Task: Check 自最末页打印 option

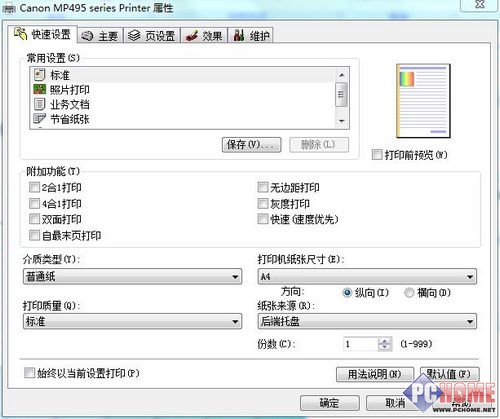Action: click(x=34, y=235)
